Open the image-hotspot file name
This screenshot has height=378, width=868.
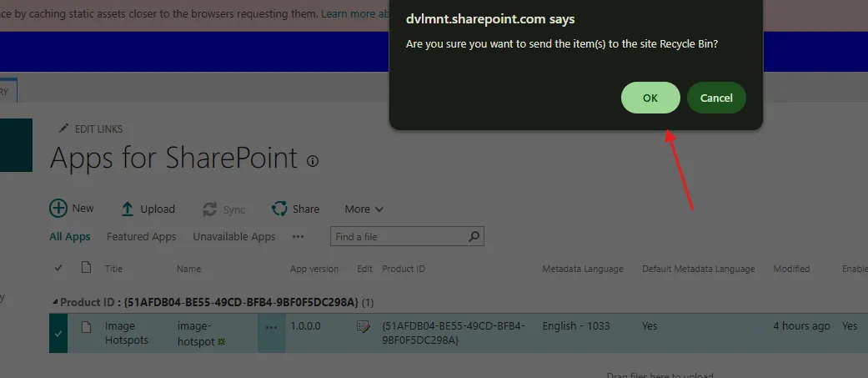click(x=196, y=334)
